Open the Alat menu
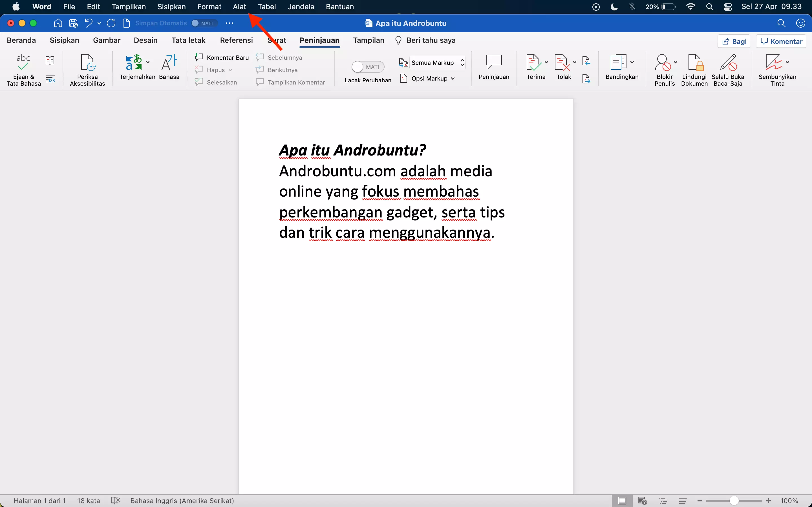Screen dimensions: 812x507 click(239, 6)
